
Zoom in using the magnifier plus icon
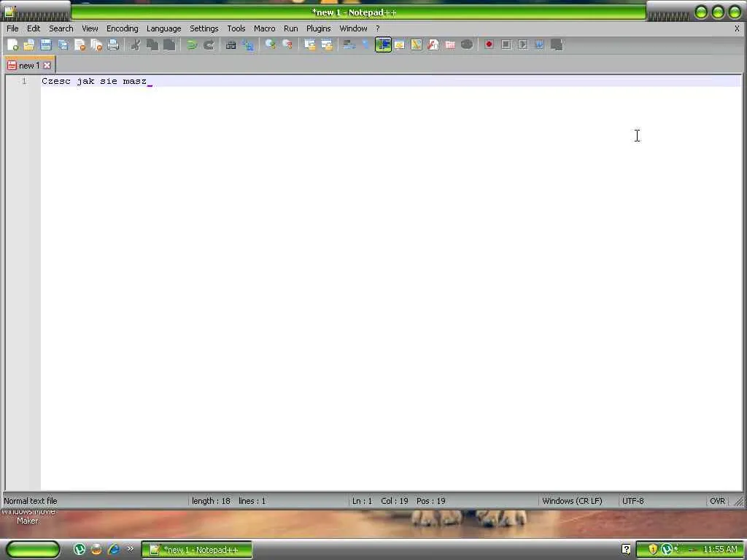[271, 44]
